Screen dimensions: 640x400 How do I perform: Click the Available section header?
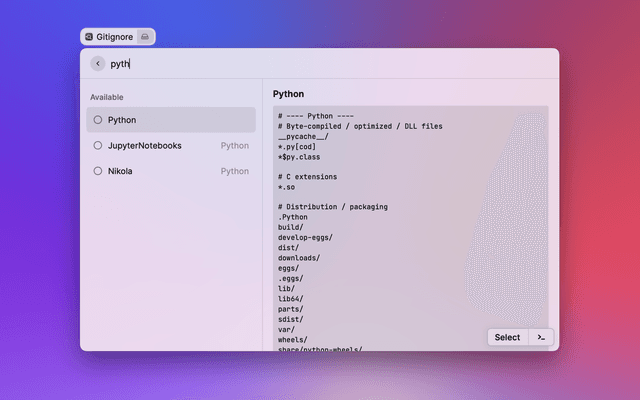coord(107,97)
